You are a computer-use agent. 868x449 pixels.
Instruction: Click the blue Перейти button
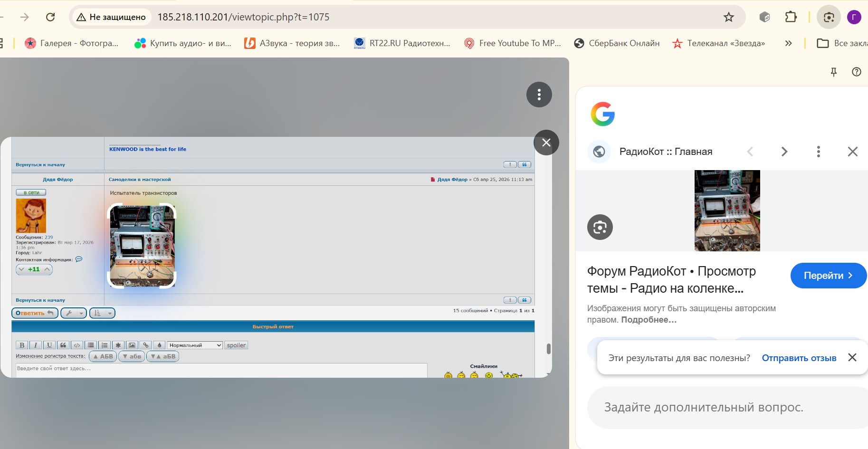coord(828,276)
